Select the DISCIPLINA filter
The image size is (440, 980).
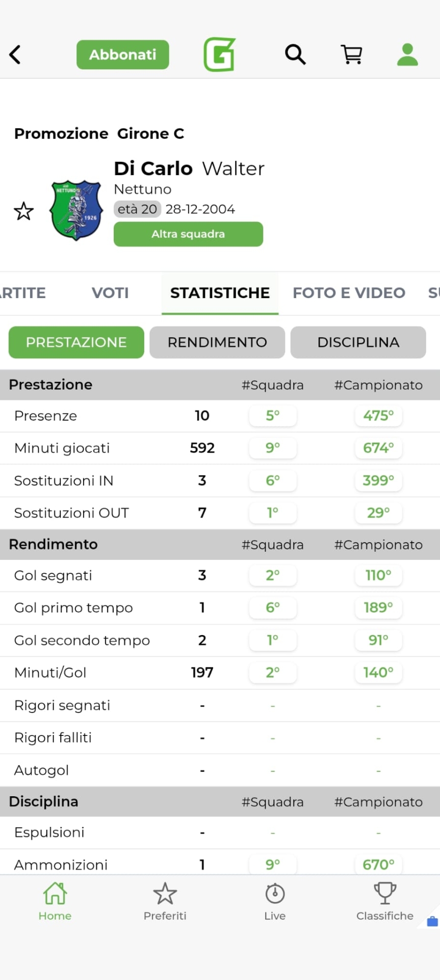pyautogui.click(x=358, y=342)
